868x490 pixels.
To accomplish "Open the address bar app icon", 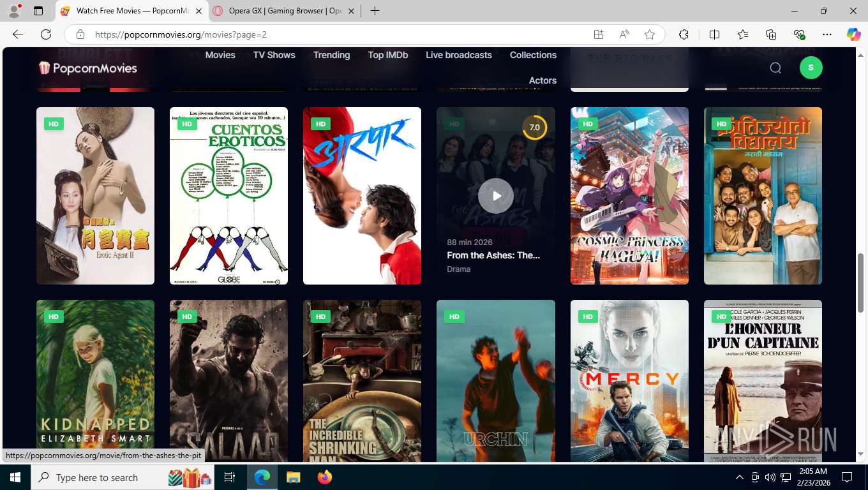I will (598, 34).
